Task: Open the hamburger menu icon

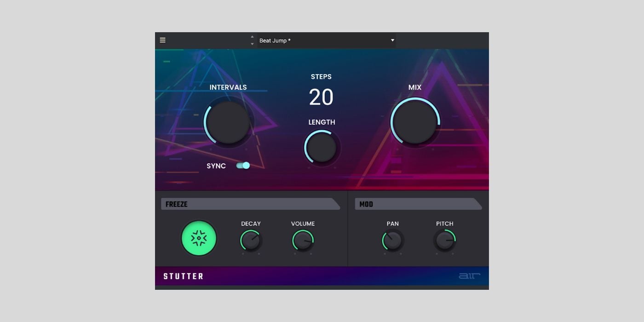Action: (x=162, y=40)
